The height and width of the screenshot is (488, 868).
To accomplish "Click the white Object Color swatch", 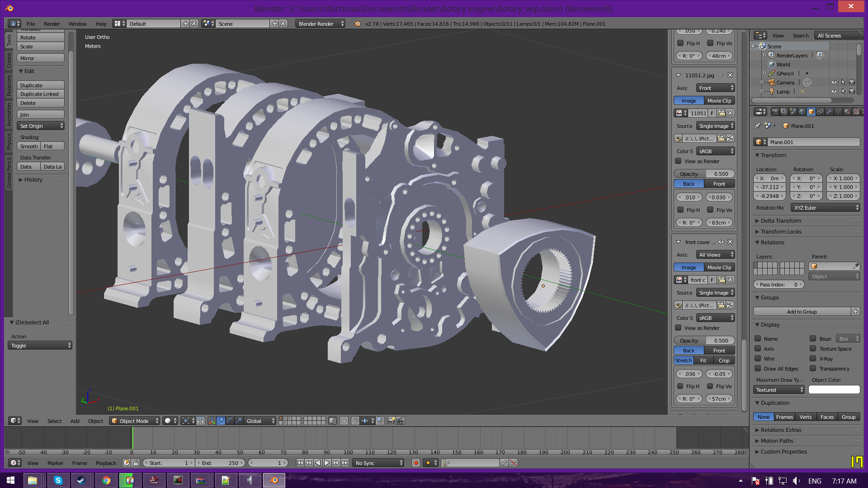I will coord(834,389).
